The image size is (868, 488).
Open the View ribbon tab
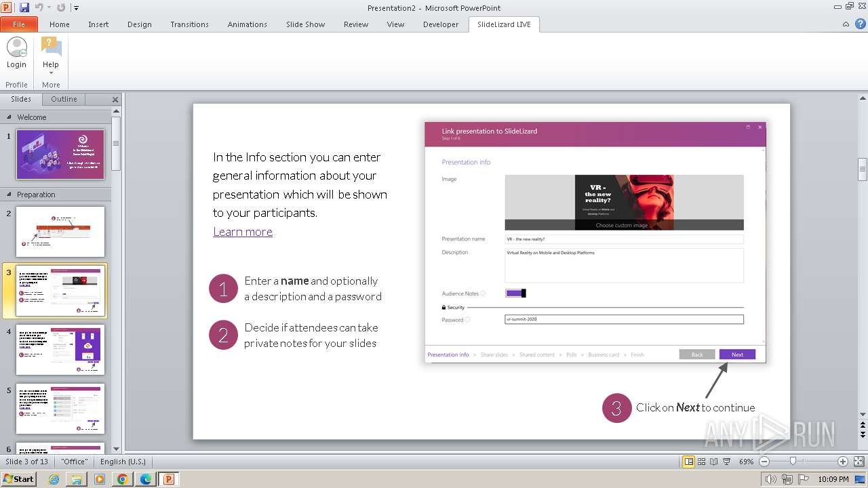(395, 24)
